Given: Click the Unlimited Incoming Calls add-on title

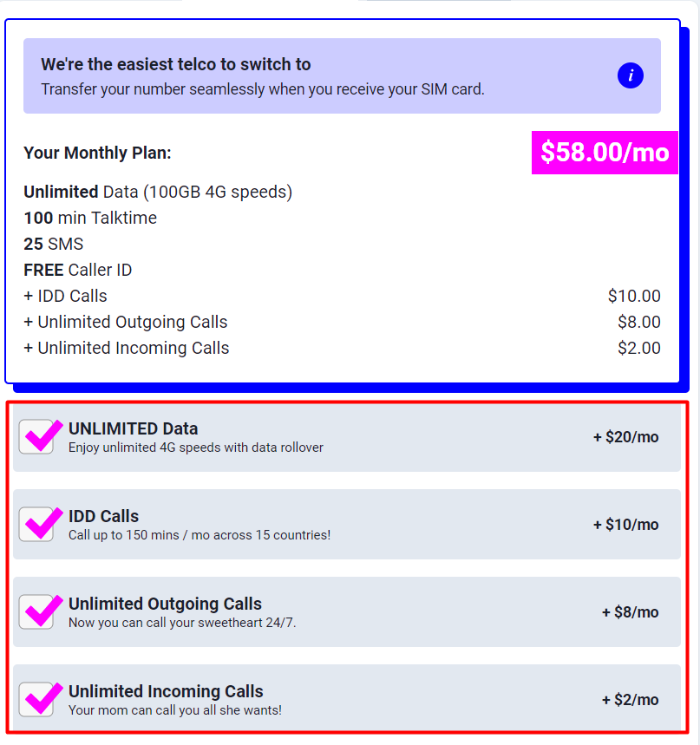Looking at the screenshot, I should point(166,691).
